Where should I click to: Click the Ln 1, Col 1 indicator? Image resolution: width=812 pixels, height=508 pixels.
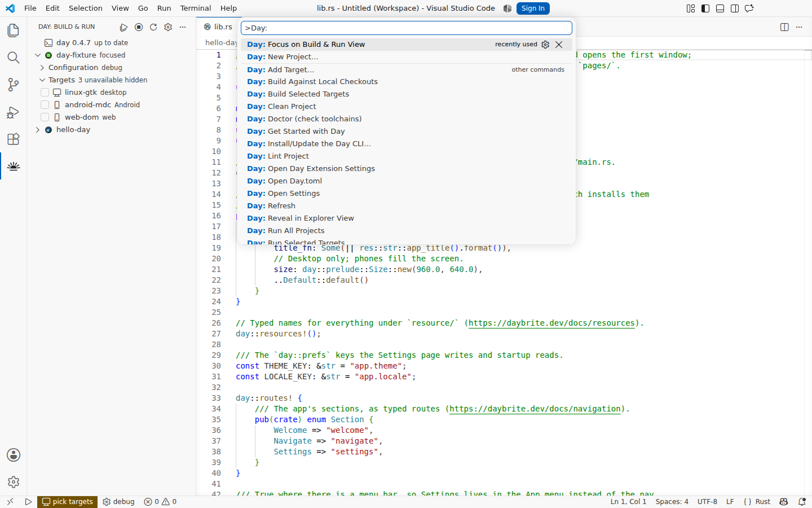[x=628, y=501]
